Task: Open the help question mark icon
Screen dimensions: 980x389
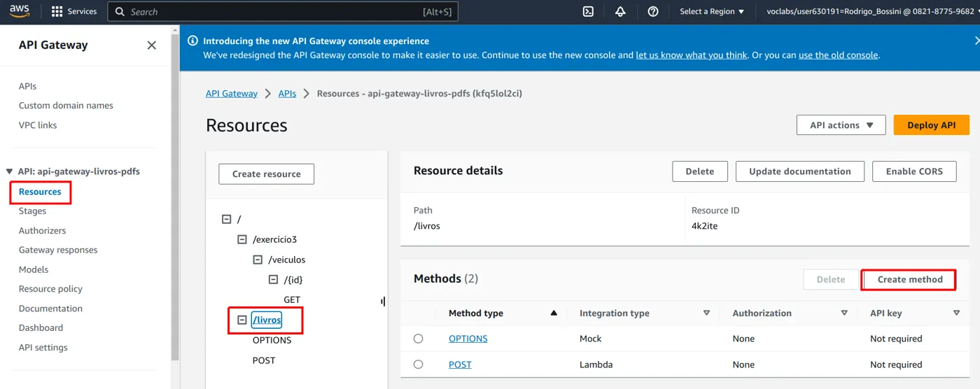Action: pyautogui.click(x=653, y=12)
